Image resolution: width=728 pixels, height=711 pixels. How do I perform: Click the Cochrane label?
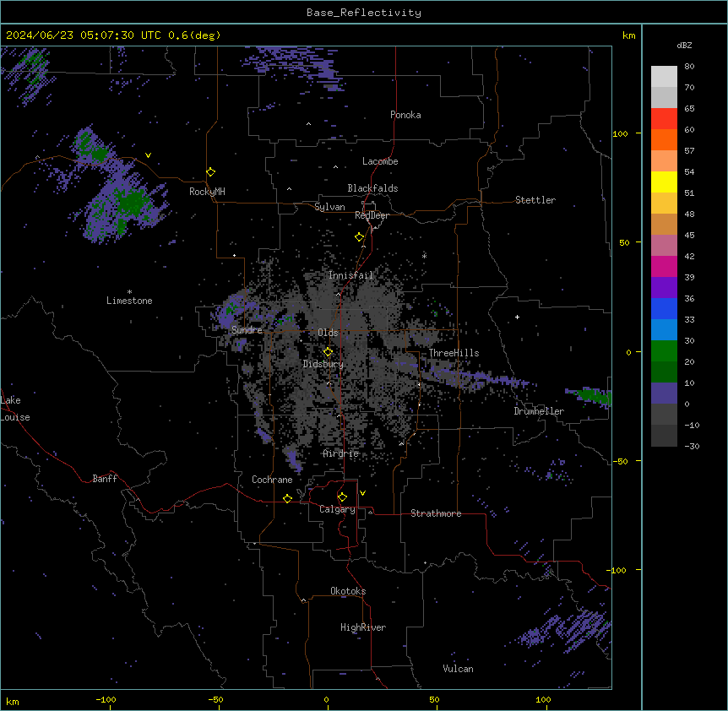(272, 480)
